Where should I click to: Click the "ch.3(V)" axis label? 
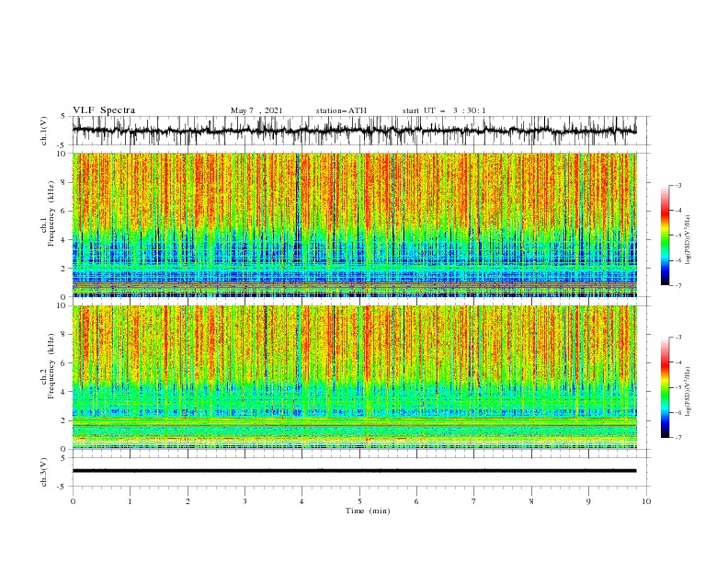coord(44,472)
